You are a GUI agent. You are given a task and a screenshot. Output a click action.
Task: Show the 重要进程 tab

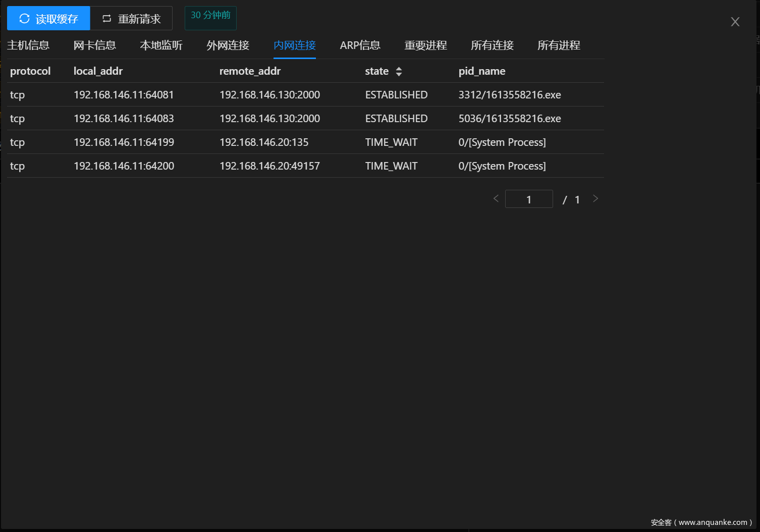point(425,45)
